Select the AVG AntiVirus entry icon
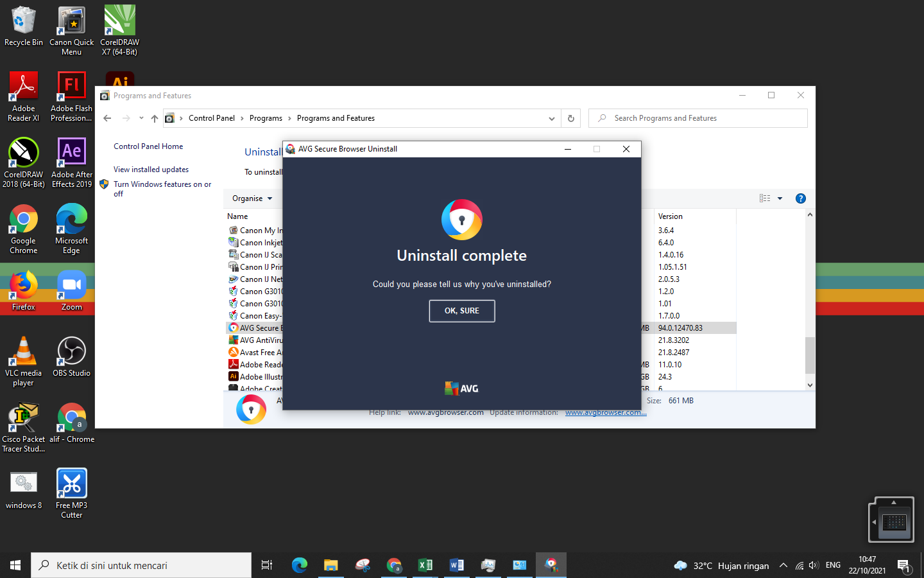 pyautogui.click(x=234, y=340)
